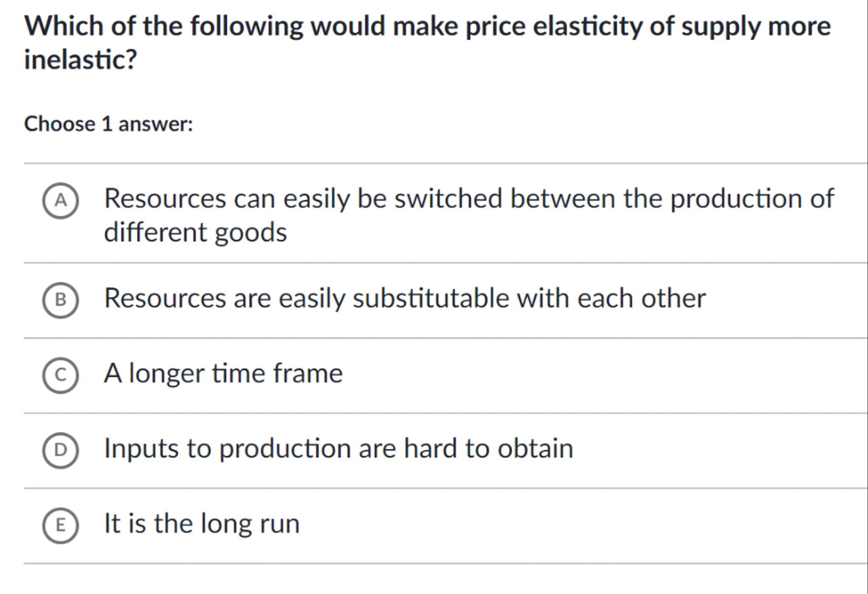
Task: Click the "Choose 1 answer:" label
Action: tap(108, 124)
